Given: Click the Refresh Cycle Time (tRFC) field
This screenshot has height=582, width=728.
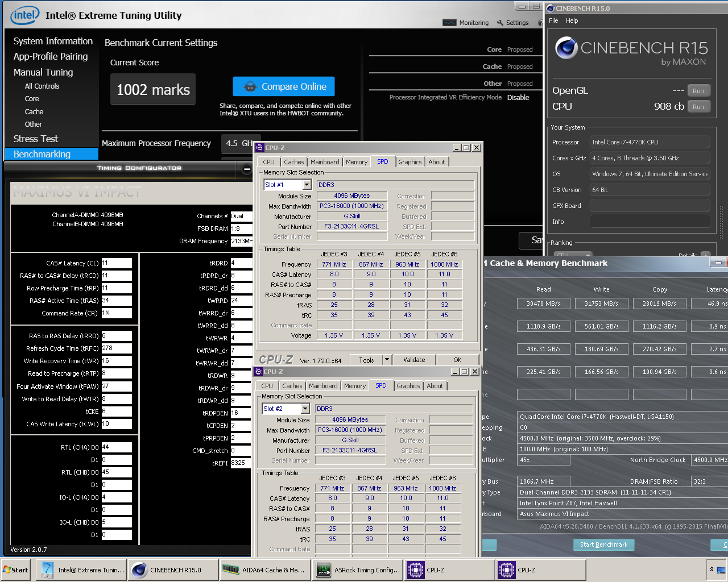Looking at the screenshot, I should pyautogui.click(x=117, y=348).
